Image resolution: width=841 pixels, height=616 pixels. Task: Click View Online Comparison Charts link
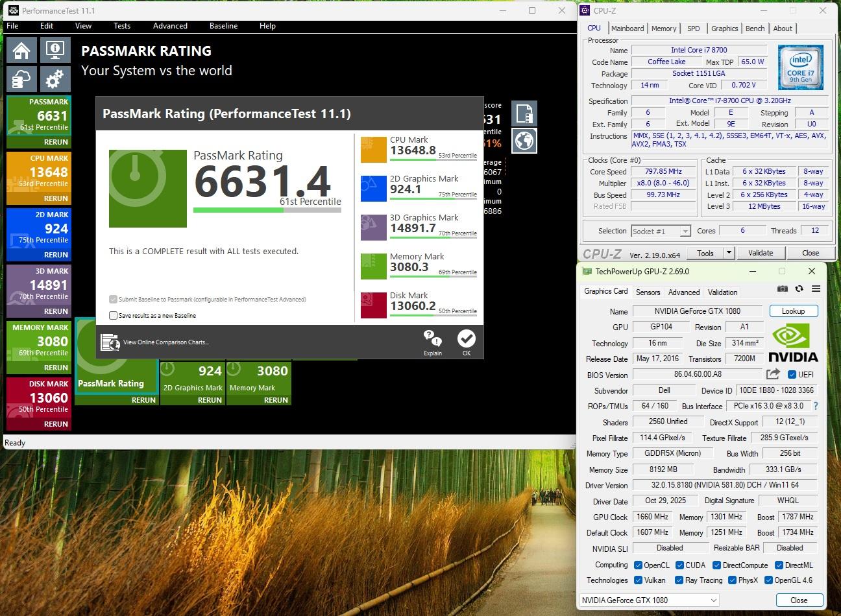click(166, 342)
